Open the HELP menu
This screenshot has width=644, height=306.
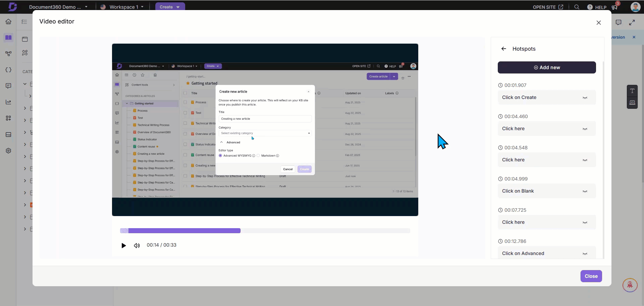click(x=597, y=7)
